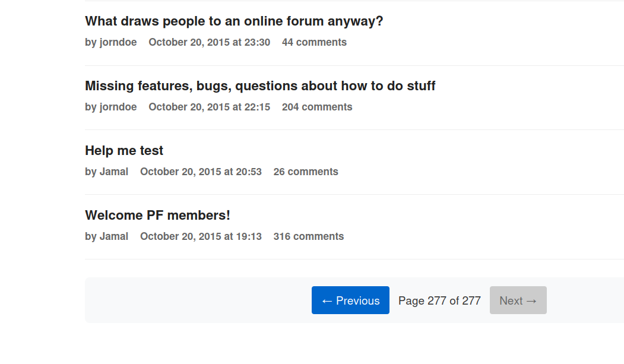
Task: View Jamal's profile from Help me test
Action: (x=114, y=172)
